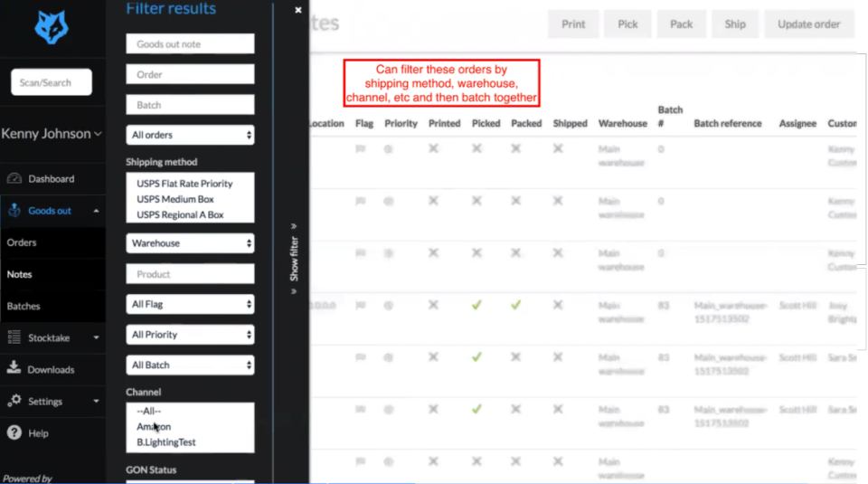Open the Help menu item
868x484 pixels.
pos(38,433)
